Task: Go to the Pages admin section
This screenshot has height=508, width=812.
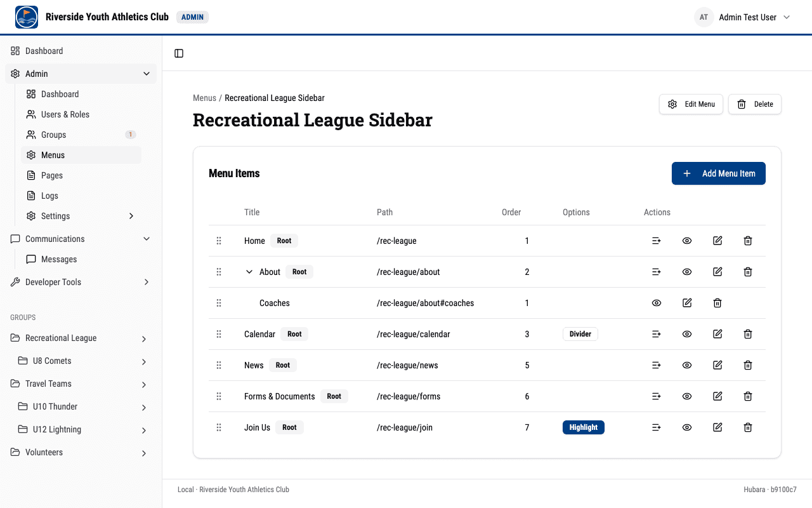Action: coord(81,175)
